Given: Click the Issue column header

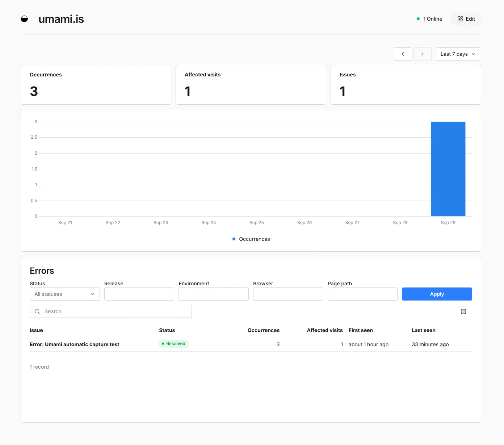Looking at the screenshot, I should click(x=36, y=330).
